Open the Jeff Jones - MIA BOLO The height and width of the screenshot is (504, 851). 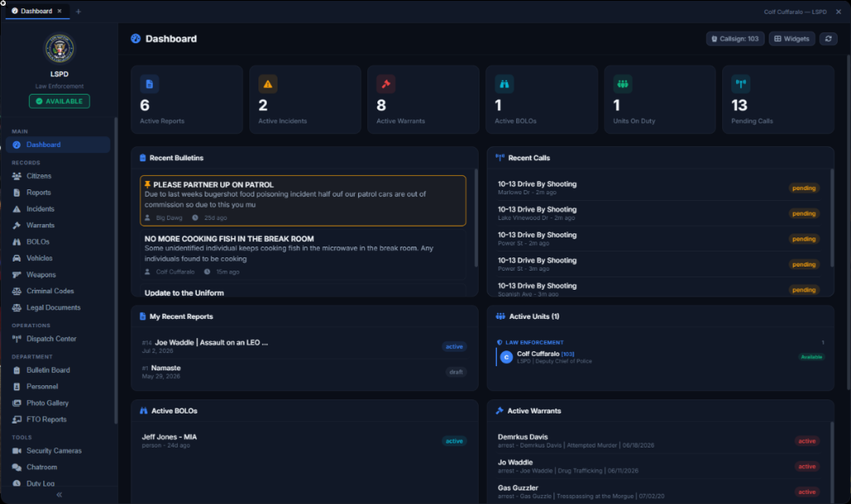(x=304, y=441)
